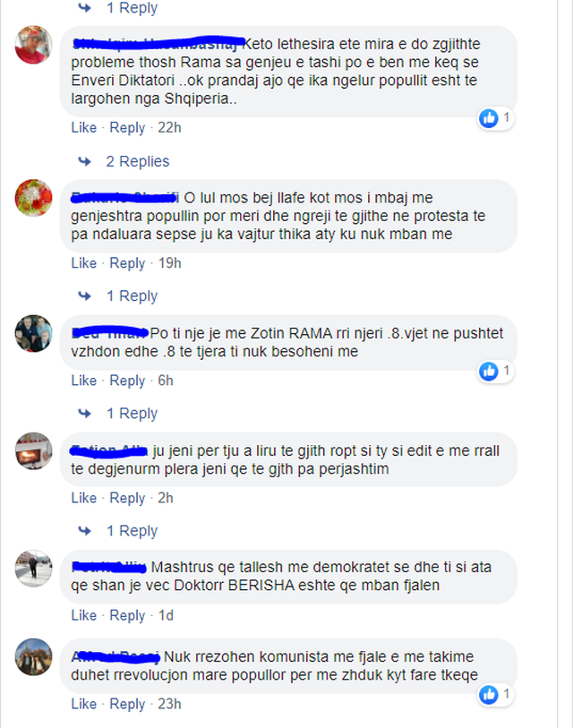
Task: Open the profile picture of the 'Keto lethesira' commenter
Action: (33, 45)
